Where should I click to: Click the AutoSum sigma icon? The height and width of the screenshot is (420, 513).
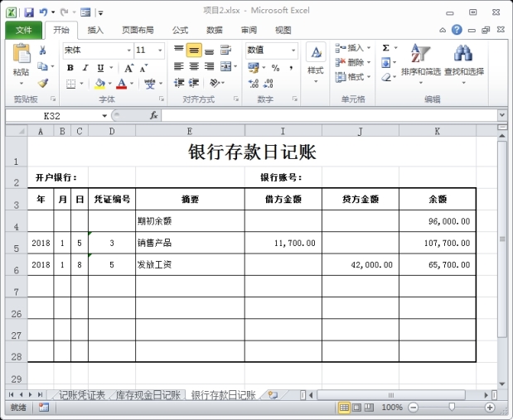[x=386, y=48]
